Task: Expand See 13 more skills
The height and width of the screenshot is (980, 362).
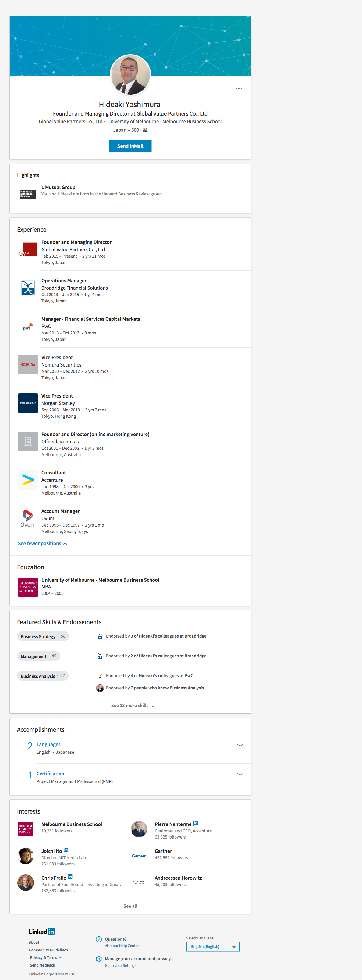Action: click(x=133, y=705)
